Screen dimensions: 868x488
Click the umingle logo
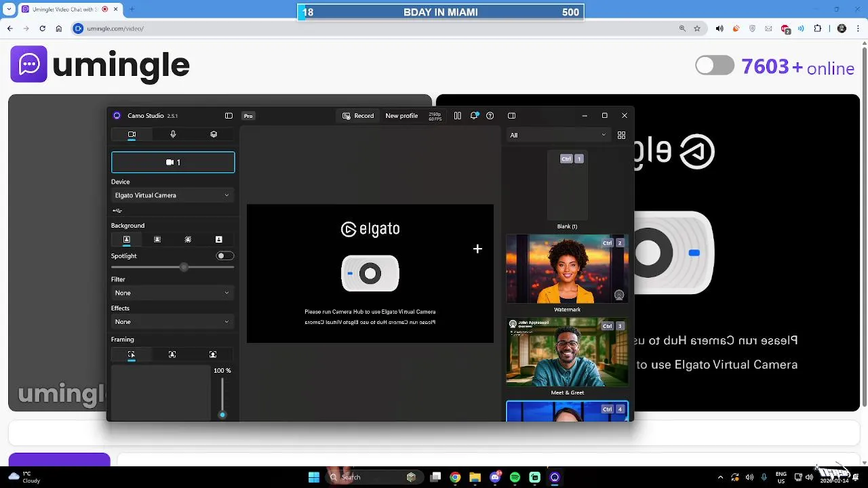coord(100,64)
